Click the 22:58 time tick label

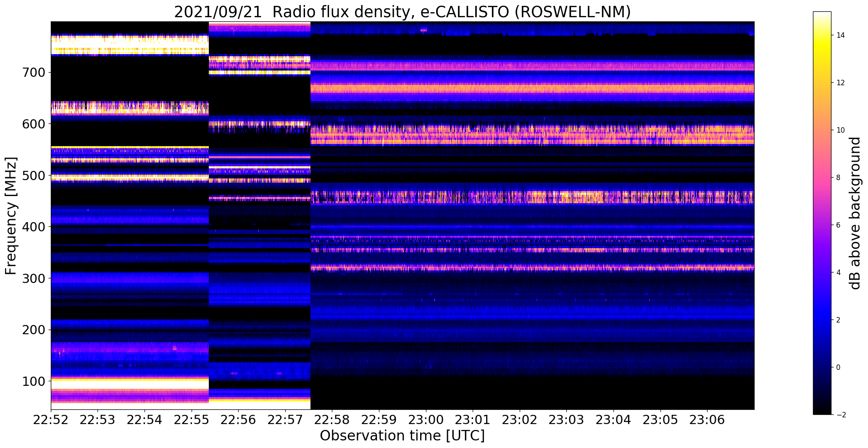tap(332, 419)
